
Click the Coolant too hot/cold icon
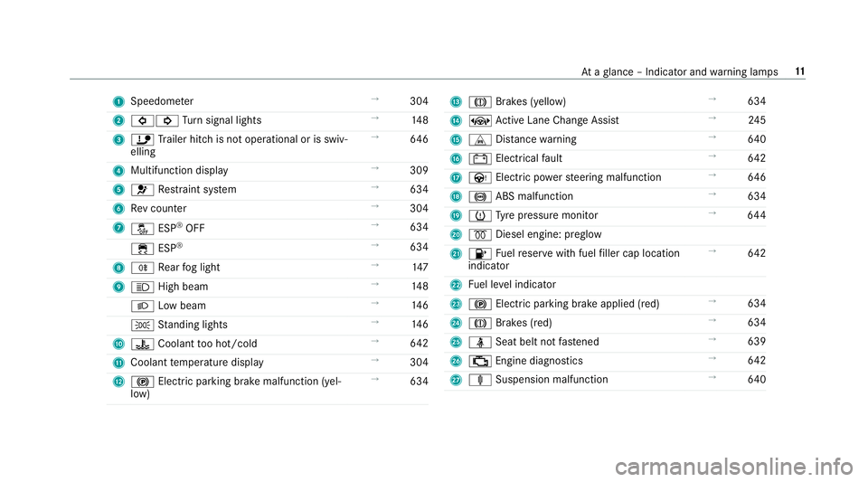pos(142,345)
